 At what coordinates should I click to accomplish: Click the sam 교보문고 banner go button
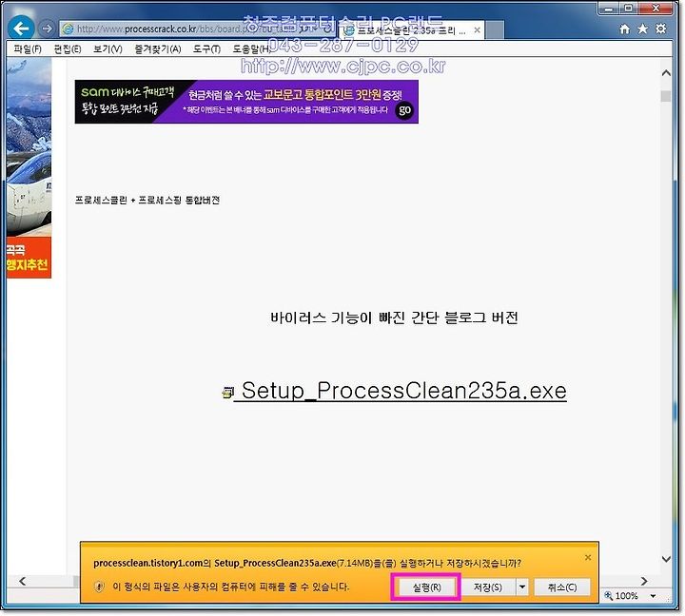coord(404,110)
